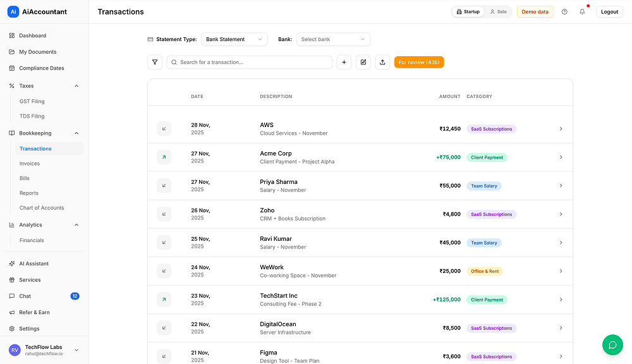
Task: Click the upload icon button
Action: [x=382, y=62]
